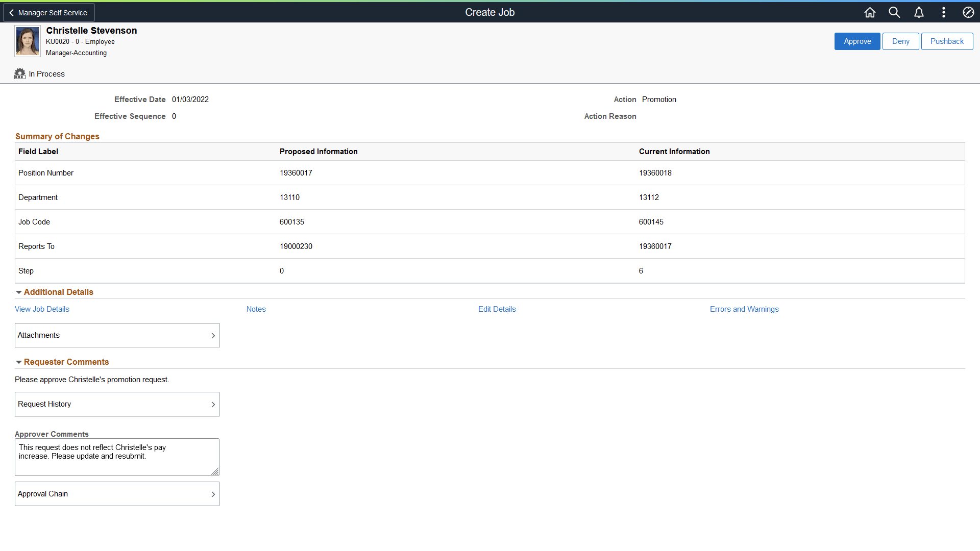Open the Actions three-dot menu
This screenshot has width=980, height=551.
point(943,12)
